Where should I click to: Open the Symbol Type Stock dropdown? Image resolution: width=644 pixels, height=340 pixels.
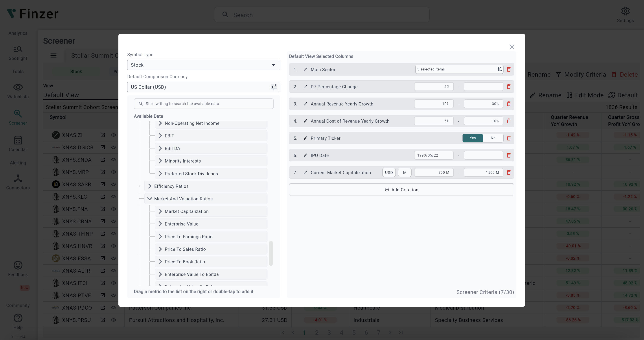pyautogui.click(x=204, y=65)
